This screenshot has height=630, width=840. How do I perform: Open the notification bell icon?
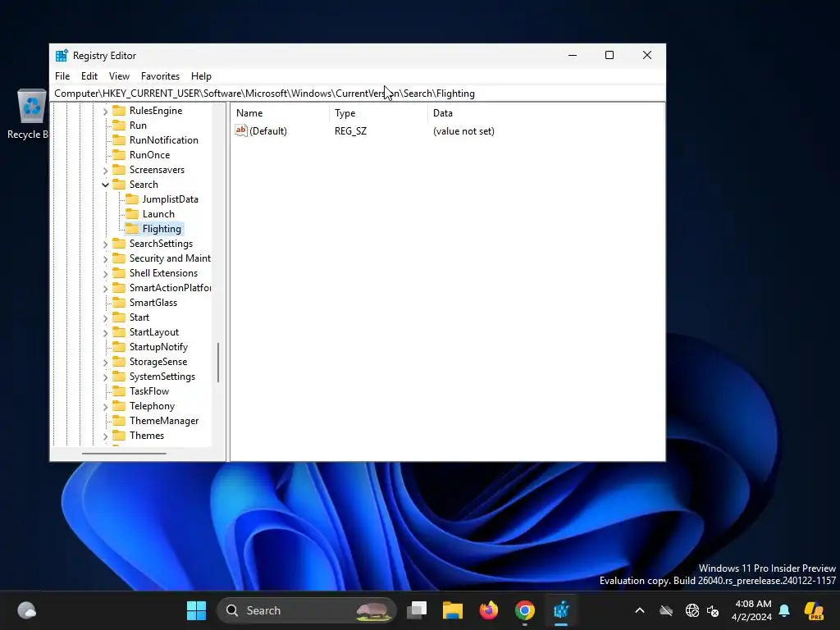[784, 610]
